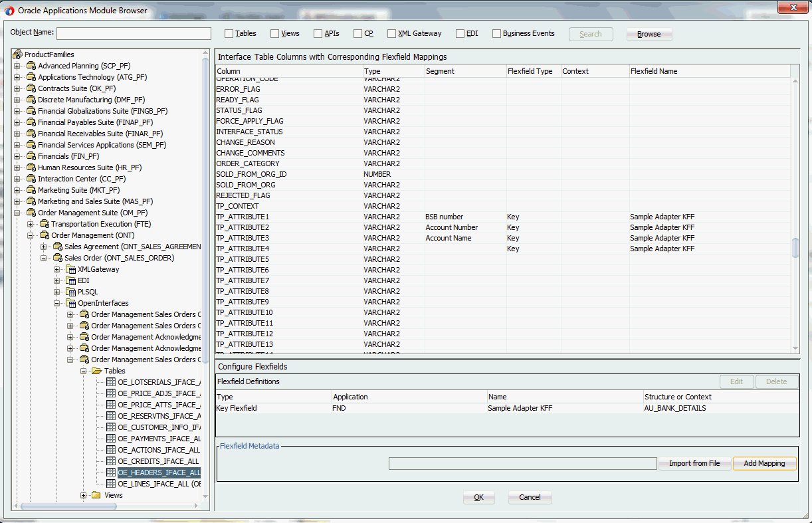This screenshot has height=523, width=812.
Task: Tick the CP checkbox
Action: (357, 34)
